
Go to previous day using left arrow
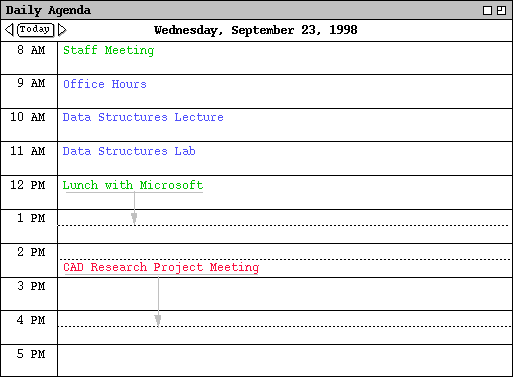click(9, 30)
